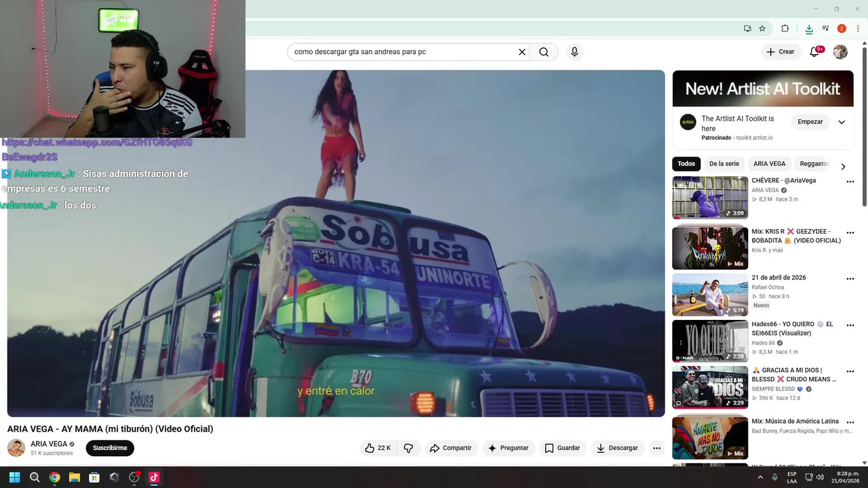Viewport: 868px width, 488px height.
Task: Open ARIA VEGA channel avatar
Action: pos(16,448)
